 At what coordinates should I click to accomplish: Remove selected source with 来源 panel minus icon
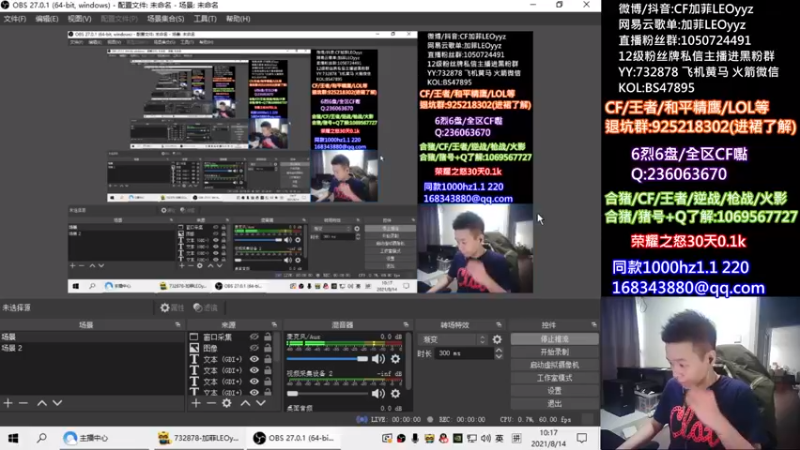click(211, 403)
